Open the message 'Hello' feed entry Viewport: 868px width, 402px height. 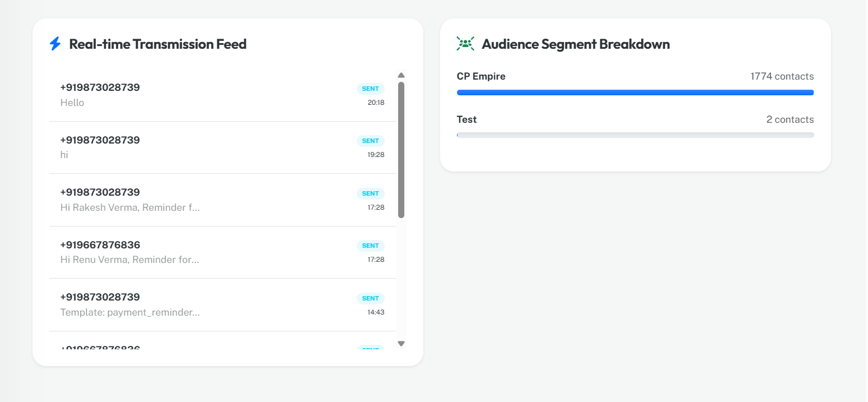point(222,95)
